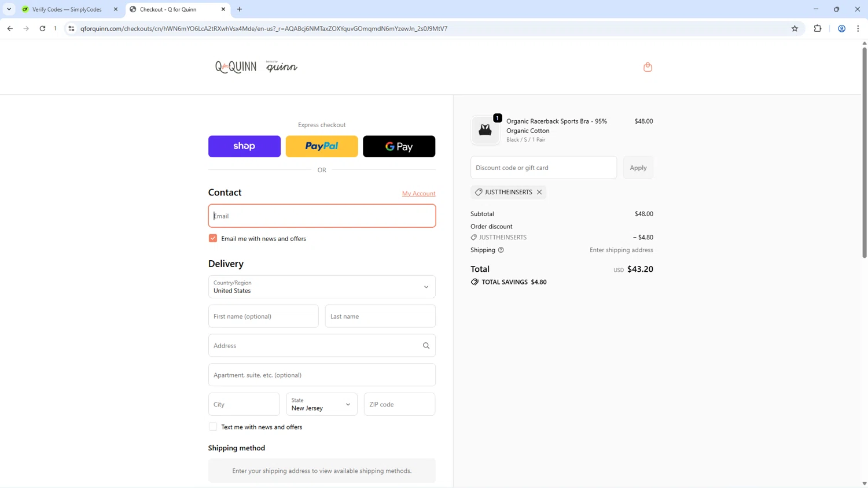
Task: Open the tab search dropdown arrow
Action: (9, 9)
